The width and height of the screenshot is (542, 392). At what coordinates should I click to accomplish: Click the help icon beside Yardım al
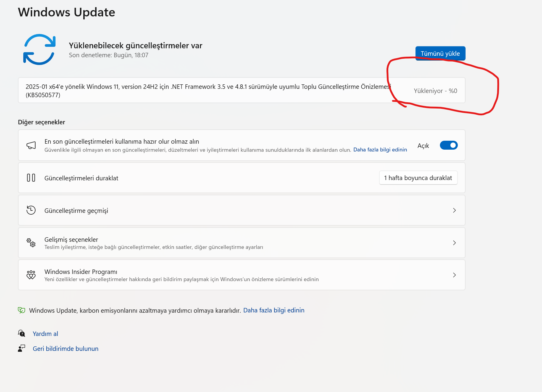21,333
